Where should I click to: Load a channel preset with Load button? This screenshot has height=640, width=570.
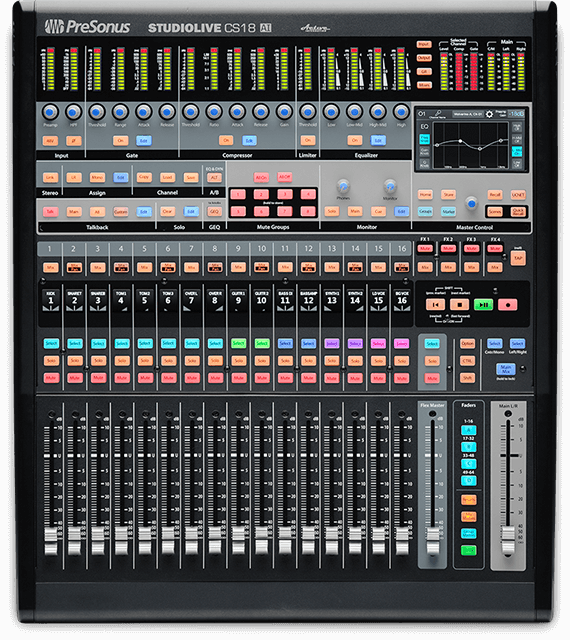[x=167, y=178]
